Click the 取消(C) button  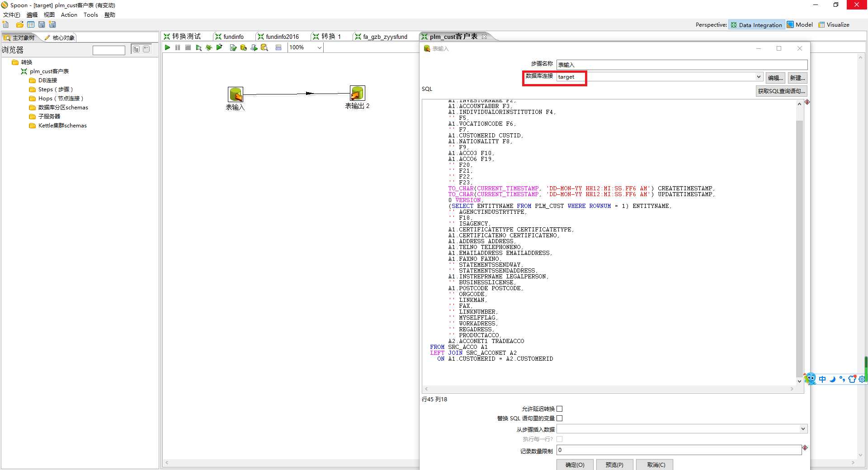[x=654, y=465]
